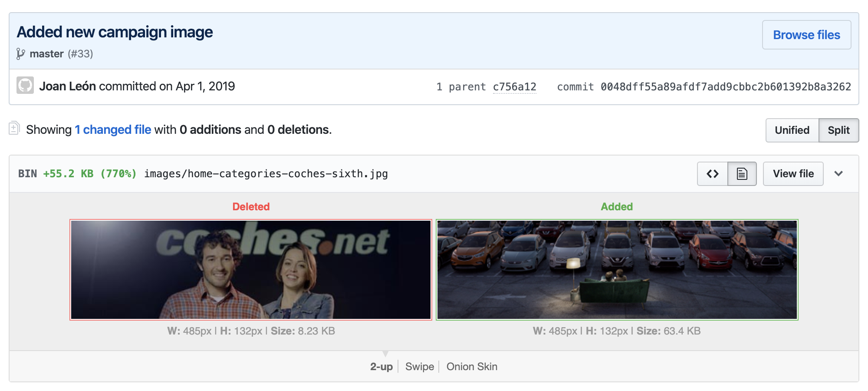Click the View file button
868x391 pixels.
793,174
